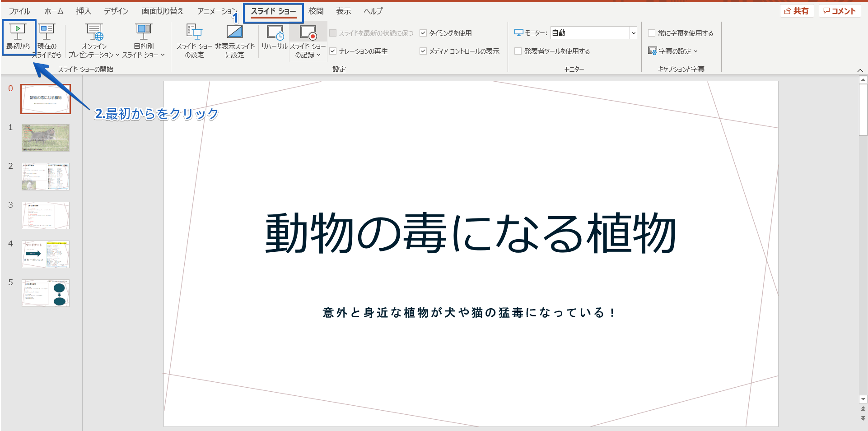Uncheck ナレーションの再生
Screen dimensions: 868x431
pos(333,51)
